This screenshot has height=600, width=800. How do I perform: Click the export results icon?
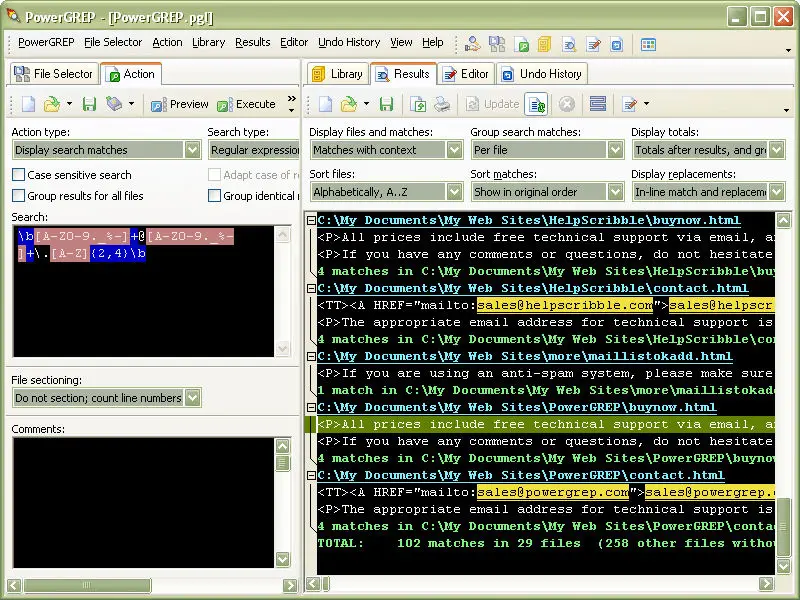[x=418, y=104]
